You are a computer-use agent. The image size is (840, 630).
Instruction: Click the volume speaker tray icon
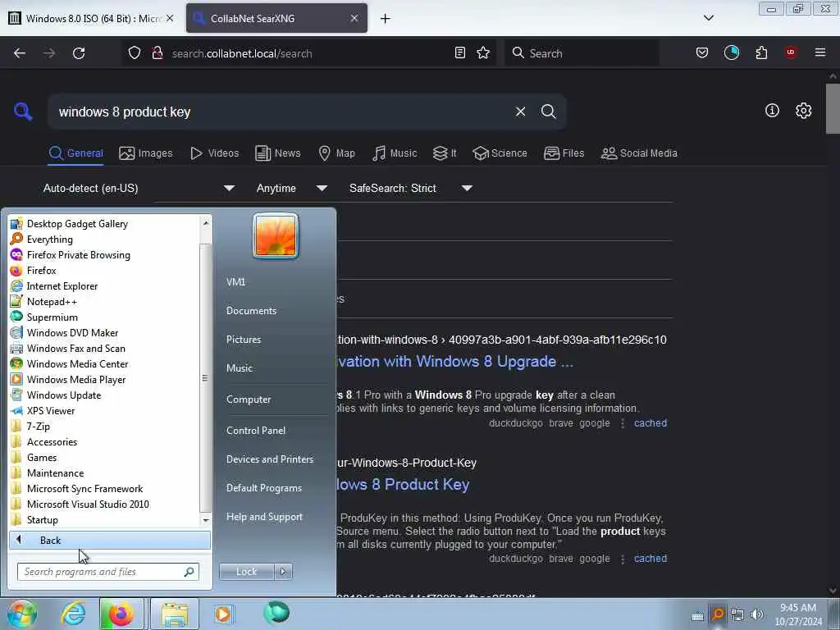[757, 614]
